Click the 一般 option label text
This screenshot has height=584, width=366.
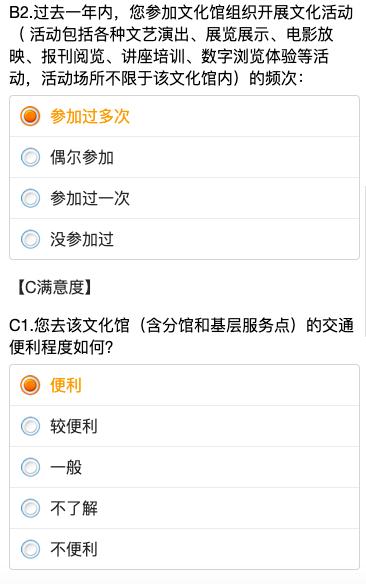point(66,467)
